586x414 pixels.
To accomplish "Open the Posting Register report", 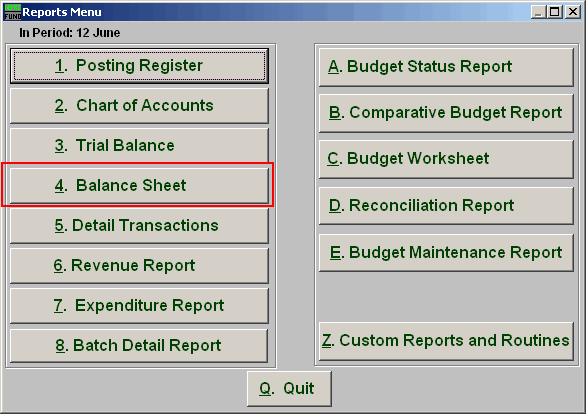I will [139, 66].
